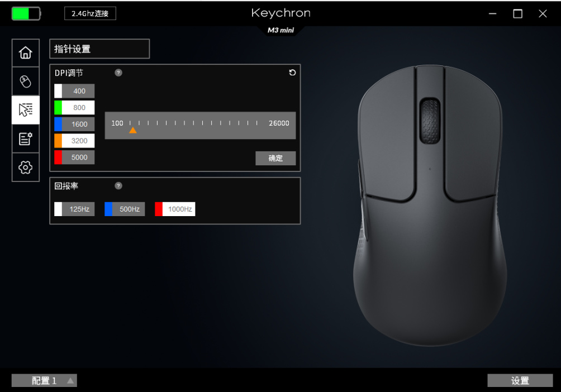This screenshot has height=392, width=561.
Task: Open the mouse button settings page
Action: (x=25, y=82)
